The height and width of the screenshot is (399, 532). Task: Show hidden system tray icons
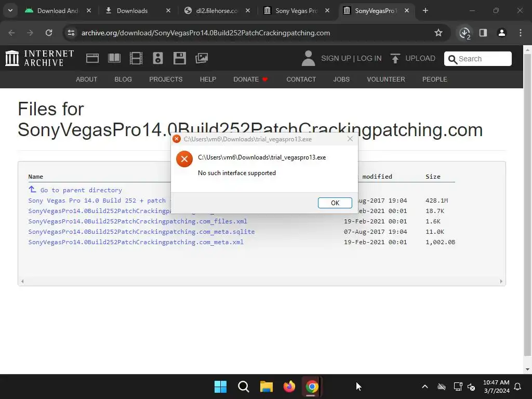tap(425, 387)
